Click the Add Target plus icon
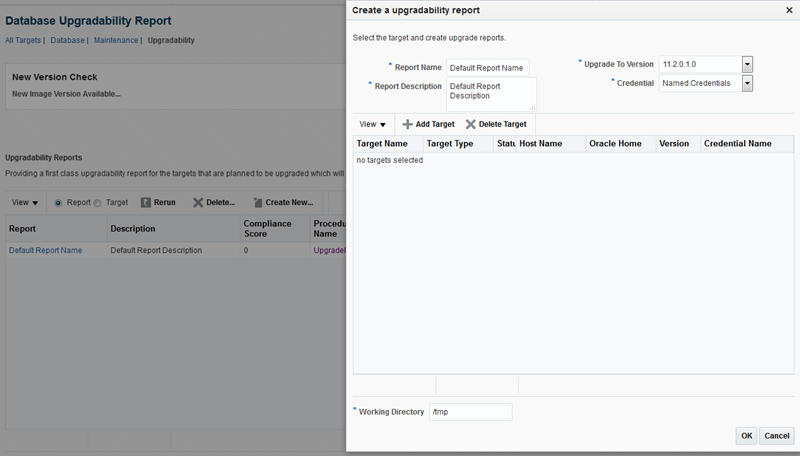 point(407,124)
